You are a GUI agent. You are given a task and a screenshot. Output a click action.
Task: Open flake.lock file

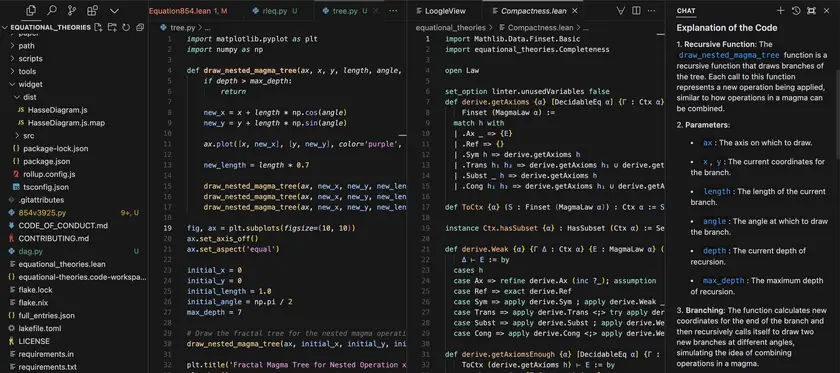point(74,290)
